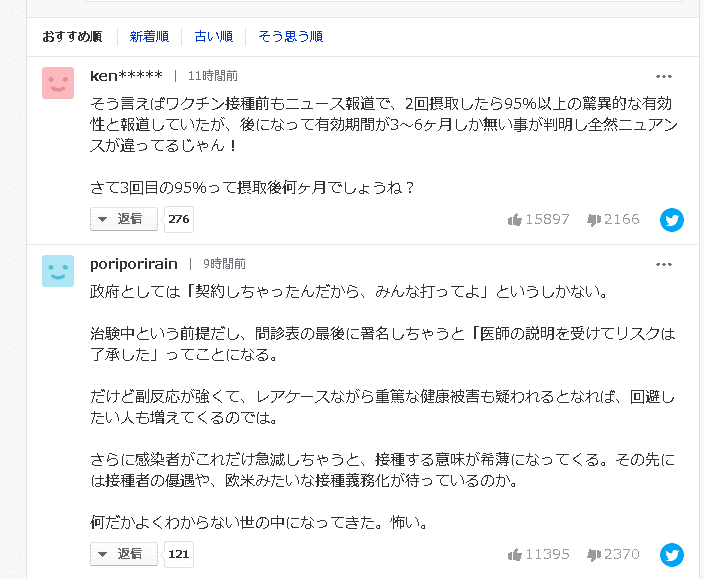This screenshot has height=579, width=704.
Task: Click ken*****'s pink avatar
Action: 58,83
